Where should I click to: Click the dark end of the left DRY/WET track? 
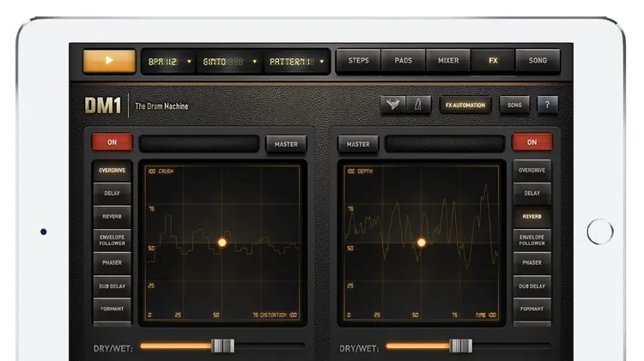270,346
